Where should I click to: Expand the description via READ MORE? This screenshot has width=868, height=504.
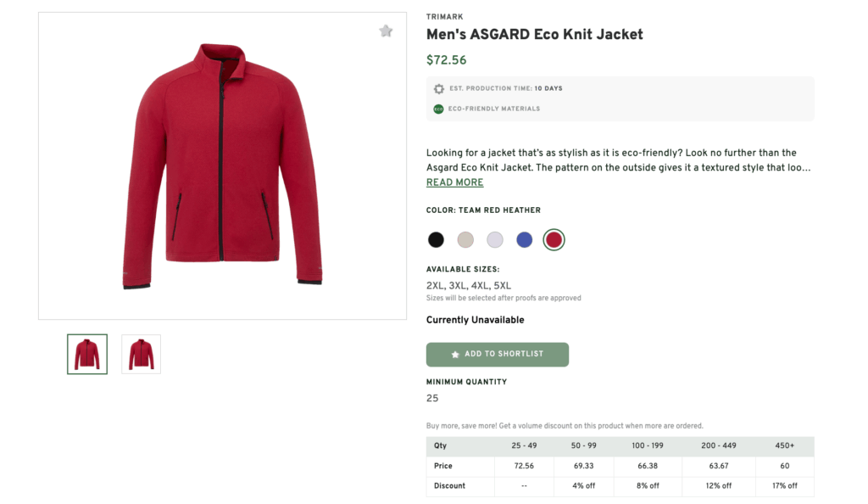(x=454, y=182)
